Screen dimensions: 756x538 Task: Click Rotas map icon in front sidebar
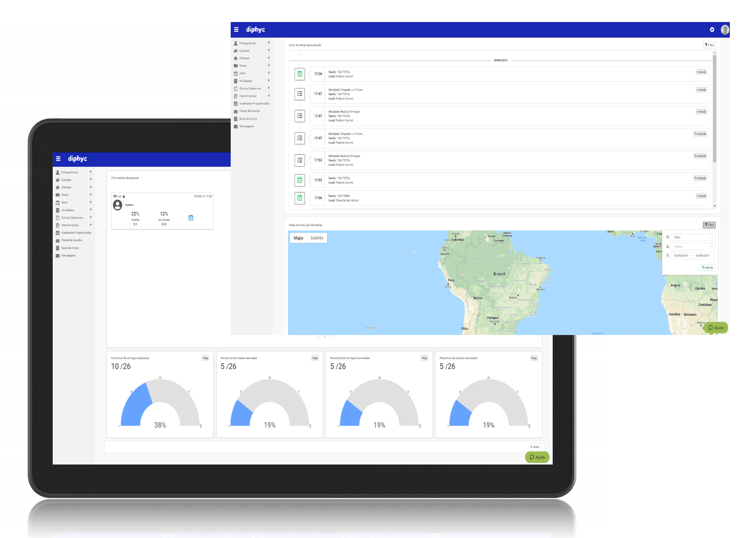(236, 66)
